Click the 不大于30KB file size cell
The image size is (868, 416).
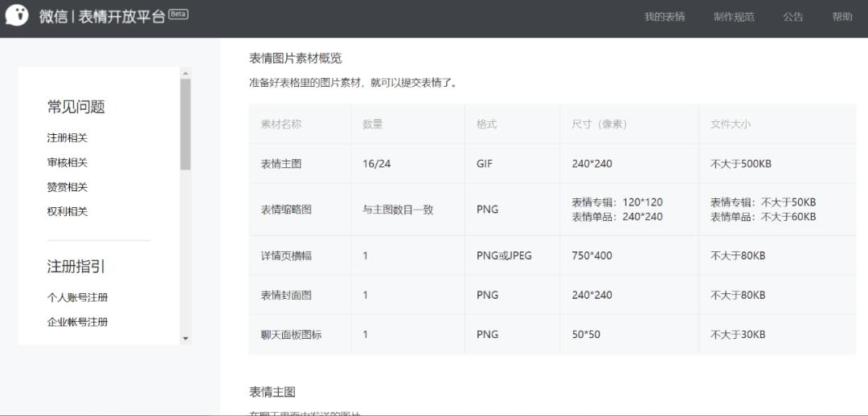(738, 335)
